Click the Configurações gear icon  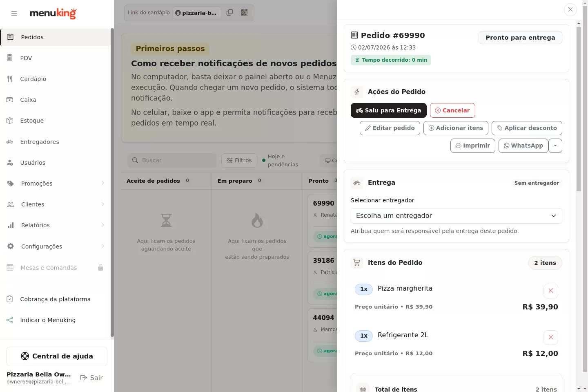click(x=11, y=246)
